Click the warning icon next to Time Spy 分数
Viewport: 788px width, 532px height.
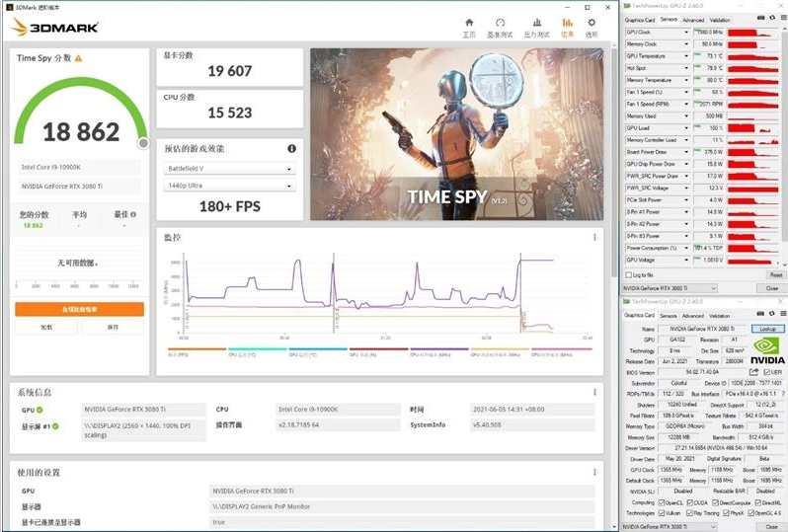[79, 58]
